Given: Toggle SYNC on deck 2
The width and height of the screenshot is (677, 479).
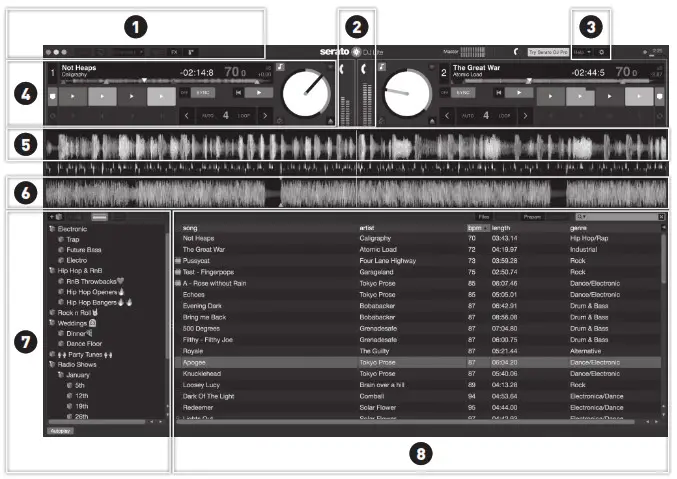Looking at the screenshot, I should [x=463, y=92].
